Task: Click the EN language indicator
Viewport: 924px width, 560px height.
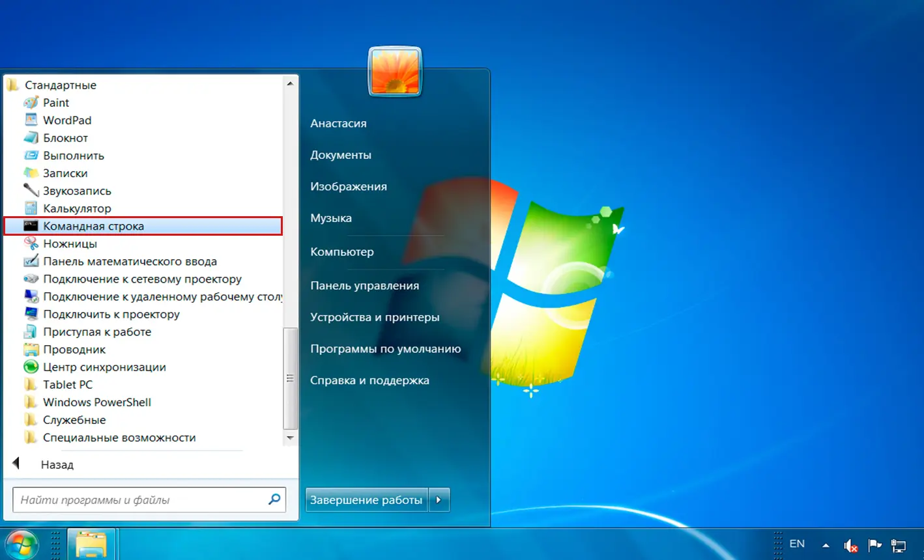Action: (x=797, y=544)
